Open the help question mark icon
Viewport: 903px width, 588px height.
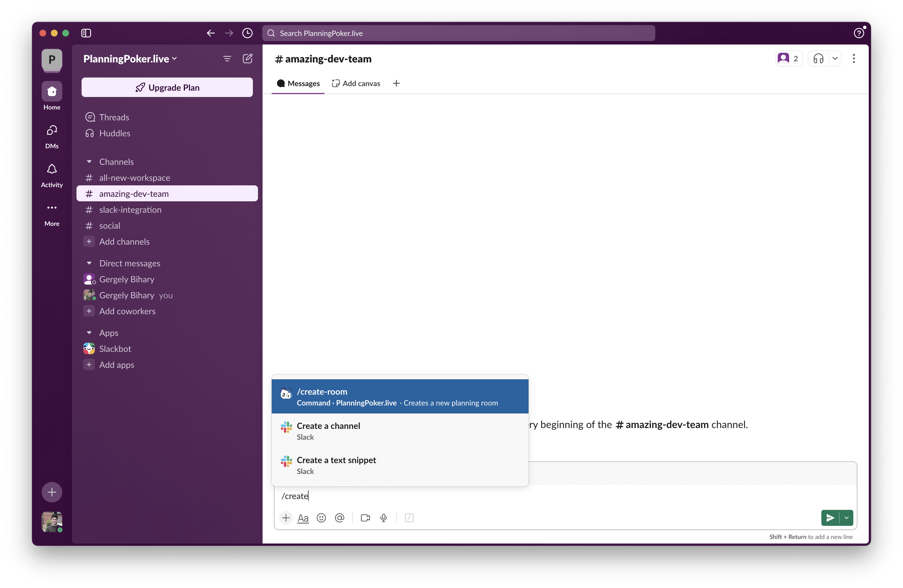point(858,33)
